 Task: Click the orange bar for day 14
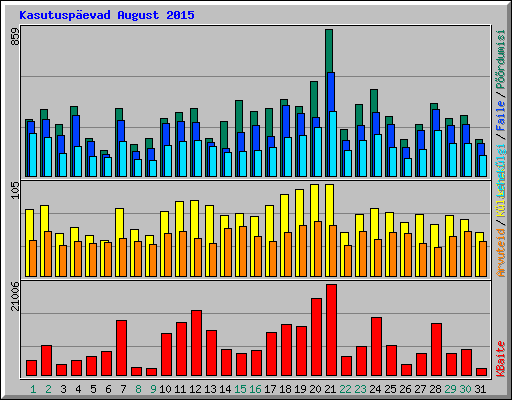[x=228, y=252]
